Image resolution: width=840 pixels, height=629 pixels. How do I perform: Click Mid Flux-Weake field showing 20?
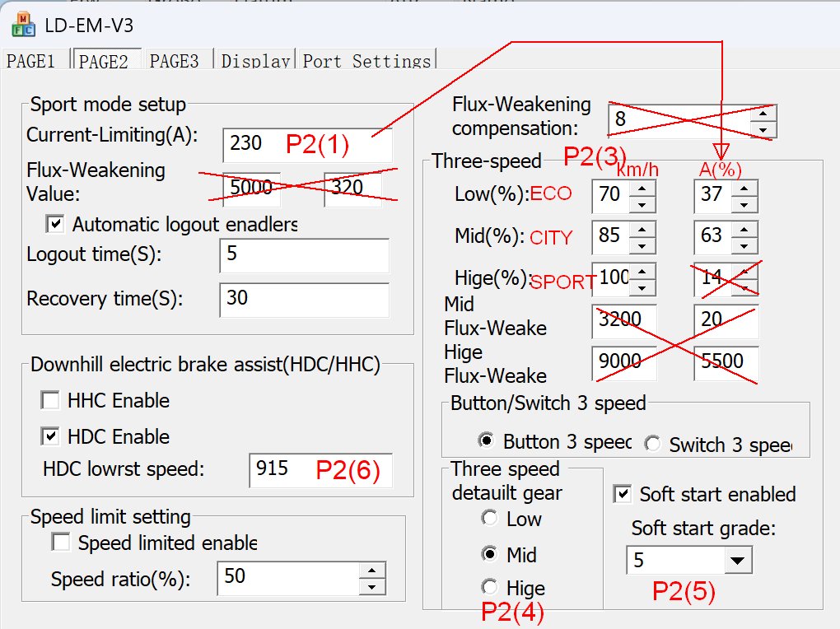(726, 321)
